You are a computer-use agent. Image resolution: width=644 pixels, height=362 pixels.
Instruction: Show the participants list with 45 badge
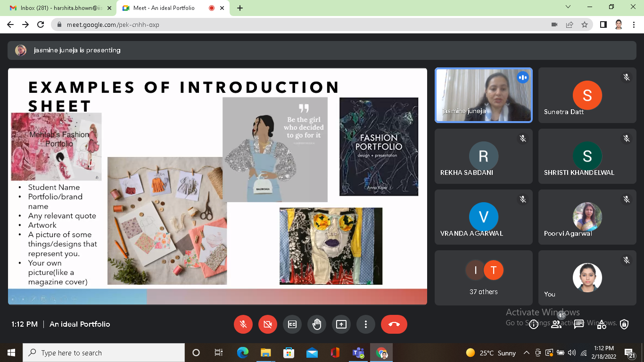[556, 324]
